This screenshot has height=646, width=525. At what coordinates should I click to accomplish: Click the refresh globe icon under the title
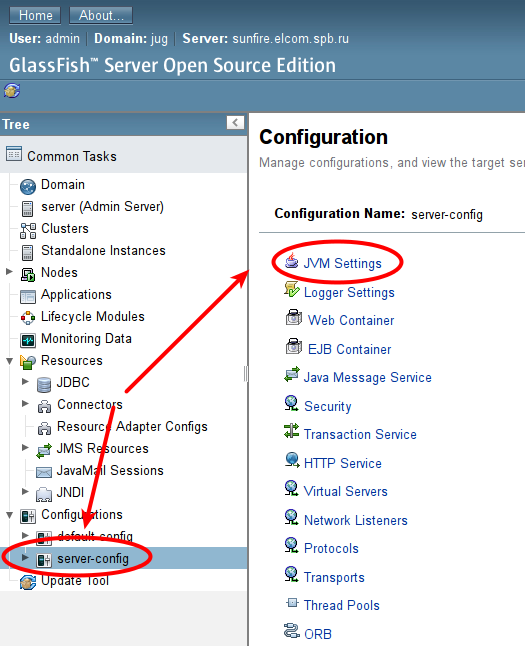tap(12, 90)
